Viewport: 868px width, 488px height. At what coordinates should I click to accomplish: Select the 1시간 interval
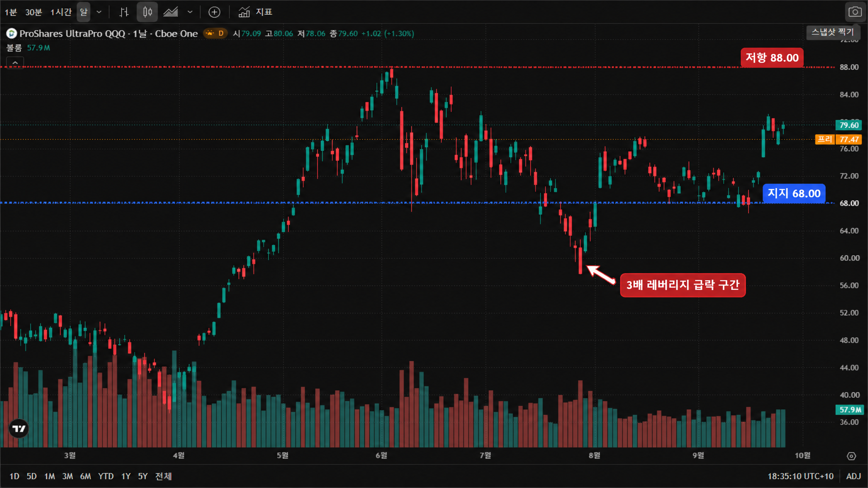[x=61, y=12]
